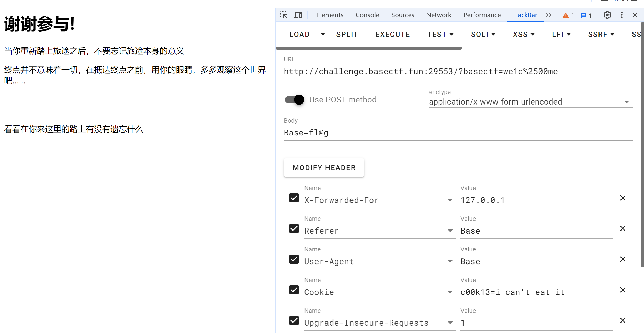Click the MODIFY HEADER button
The width and height of the screenshot is (644, 333).
(x=324, y=168)
